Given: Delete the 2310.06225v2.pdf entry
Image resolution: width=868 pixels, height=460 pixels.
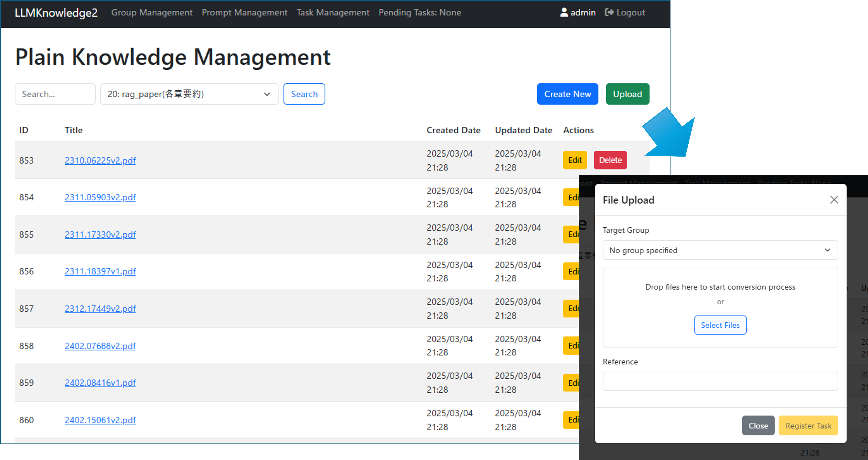Looking at the screenshot, I should click(610, 160).
